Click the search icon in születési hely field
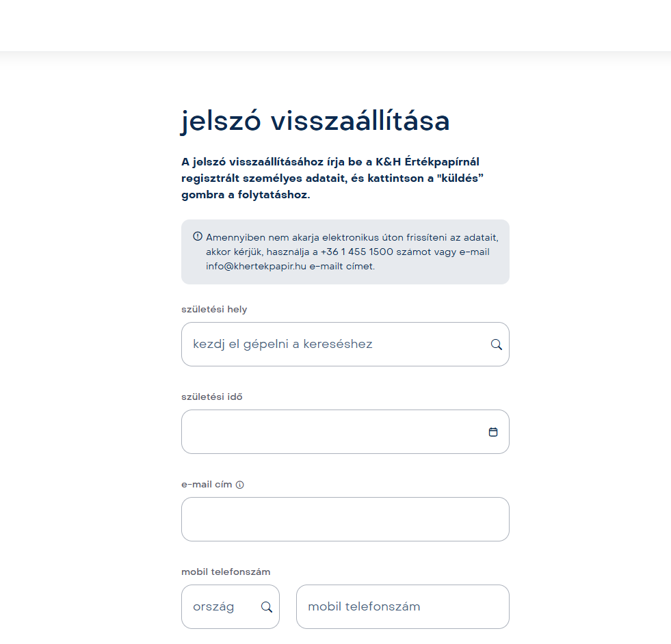 pos(497,345)
